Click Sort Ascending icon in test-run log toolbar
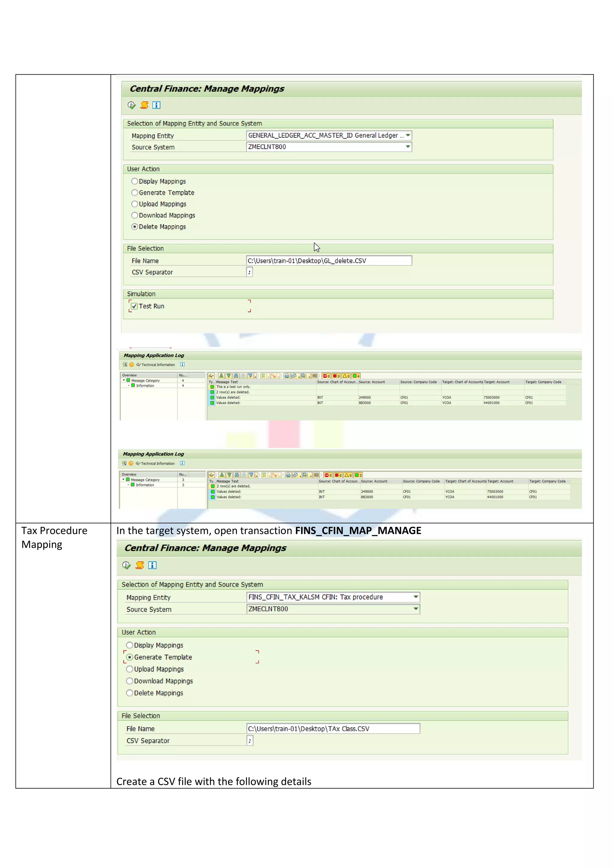 pyautogui.click(x=222, y=376)
